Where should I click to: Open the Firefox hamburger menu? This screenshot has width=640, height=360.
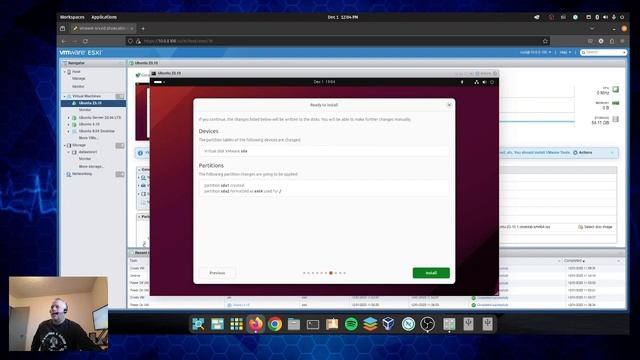pos(622,41)
